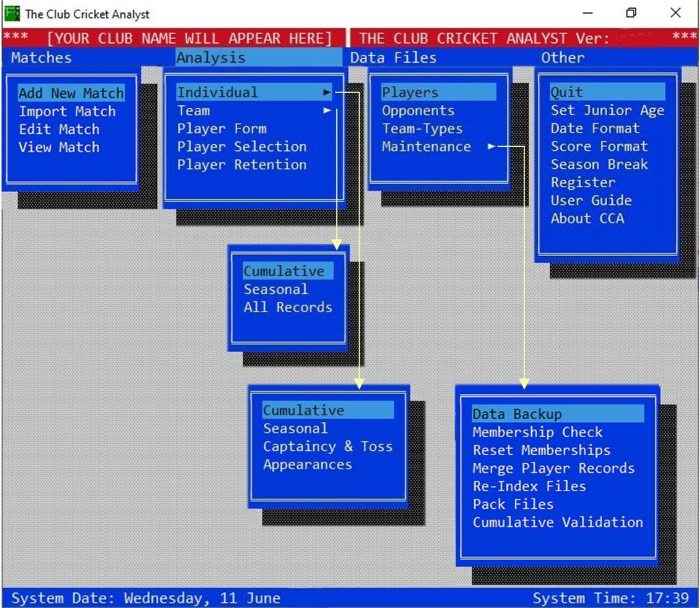
Task: Select Opponents under Data Files
Action: tap(418, 110)
